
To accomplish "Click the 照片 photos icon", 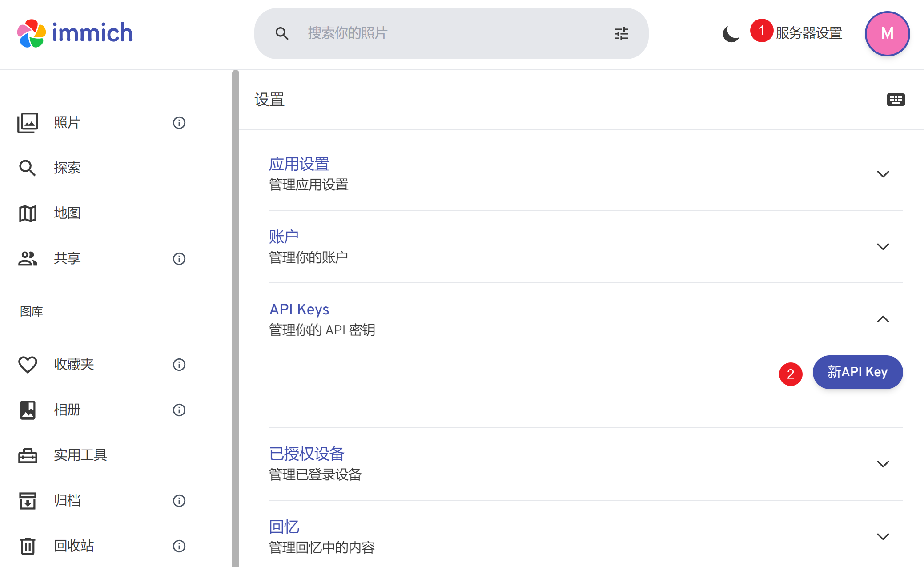I will pos(28,122).
